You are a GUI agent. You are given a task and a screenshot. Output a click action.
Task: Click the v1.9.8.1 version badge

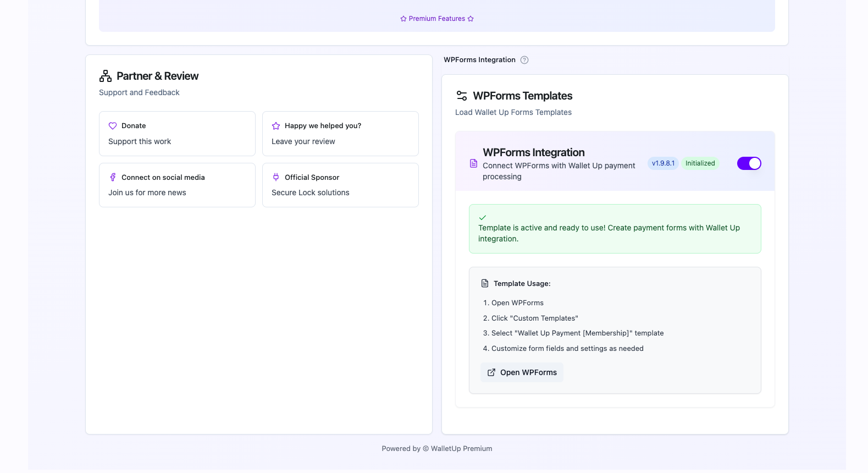[x=663, y=163]
